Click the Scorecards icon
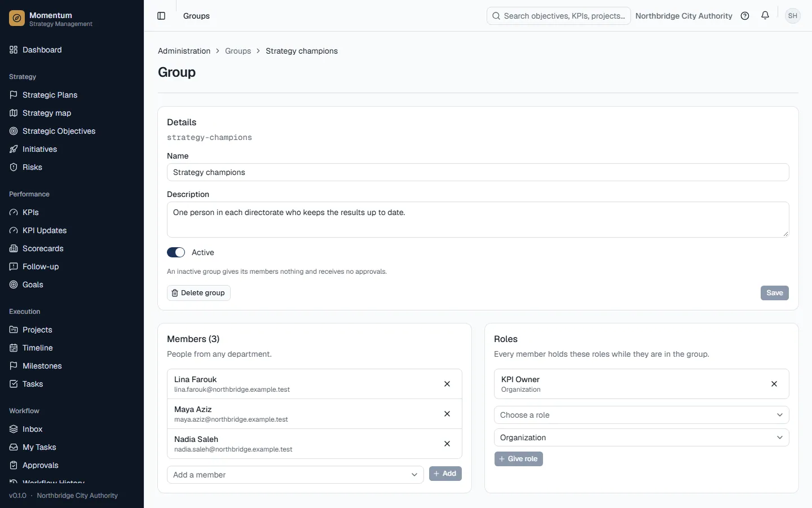This screenshot has height=508, width=812. pyautogui.click(x=14, y=248)
